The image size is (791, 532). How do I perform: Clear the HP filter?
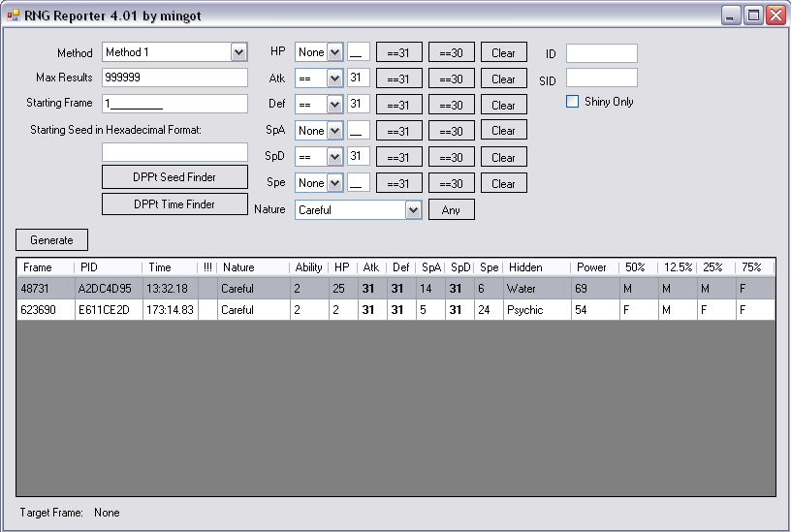(x=504, y=52)
